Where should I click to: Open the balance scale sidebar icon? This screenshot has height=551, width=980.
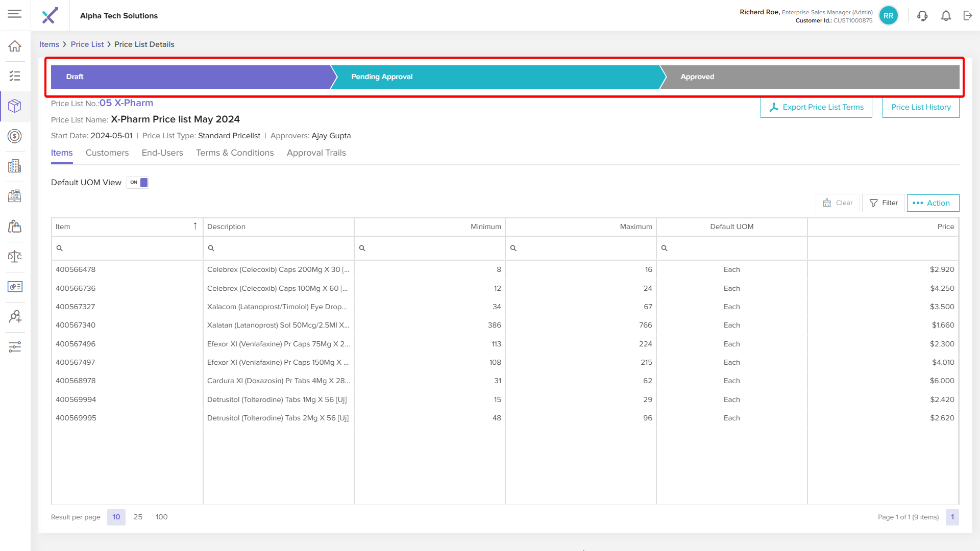click(15, 257)
